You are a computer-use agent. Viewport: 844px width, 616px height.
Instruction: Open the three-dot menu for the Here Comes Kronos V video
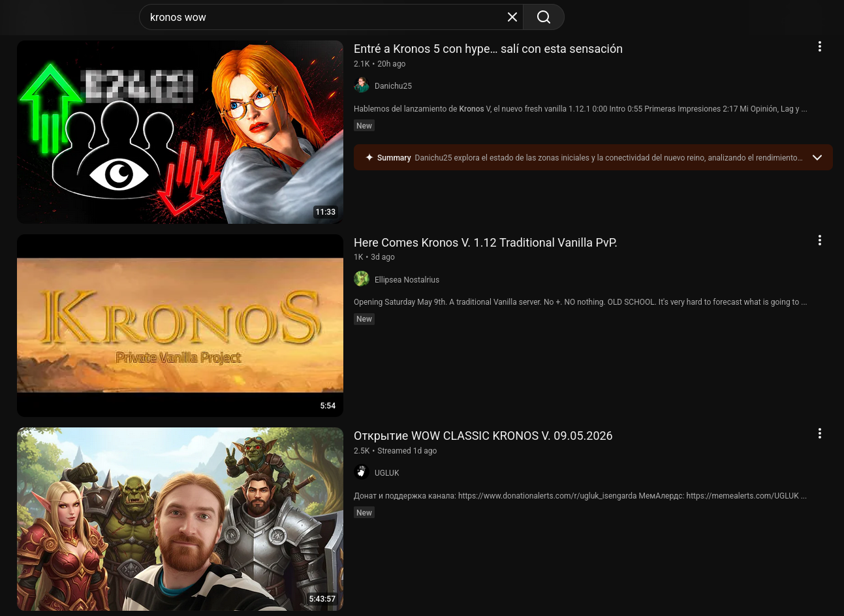click(x=820, y=240)
